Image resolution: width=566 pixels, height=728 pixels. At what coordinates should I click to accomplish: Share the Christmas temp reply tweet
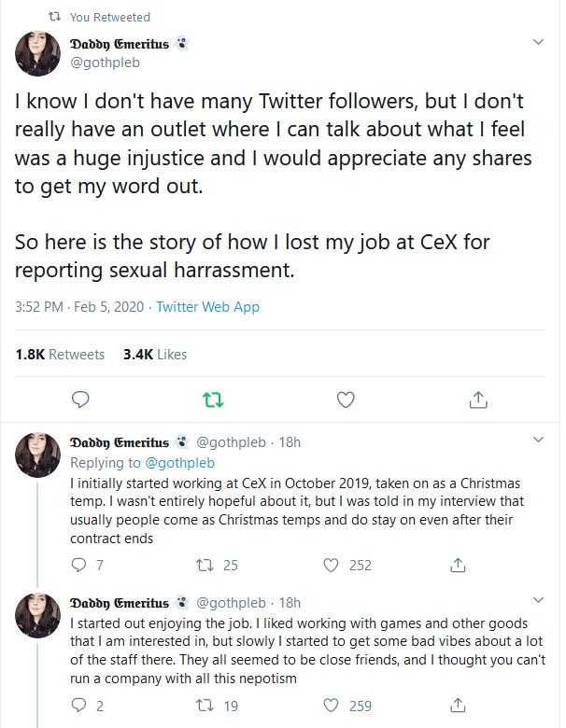(458, 565)
